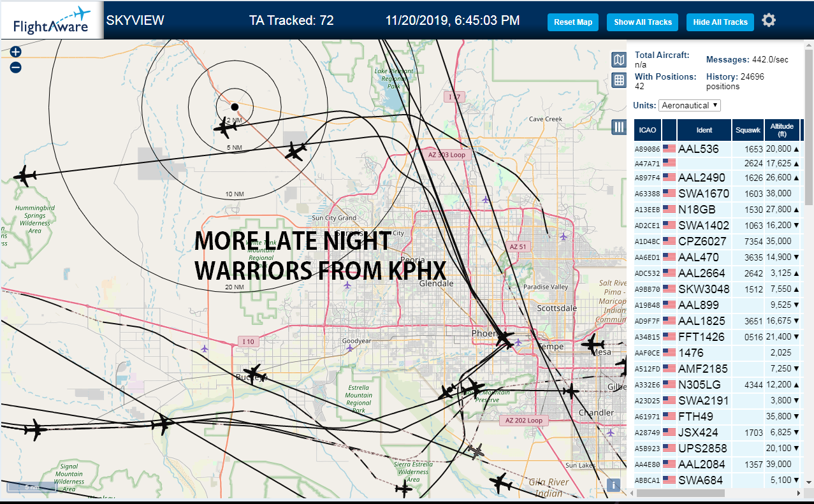Viewport: 814px width, 504px height.
Task: Select the UPS2858 aircraft row
Action: tap(718, 449)
